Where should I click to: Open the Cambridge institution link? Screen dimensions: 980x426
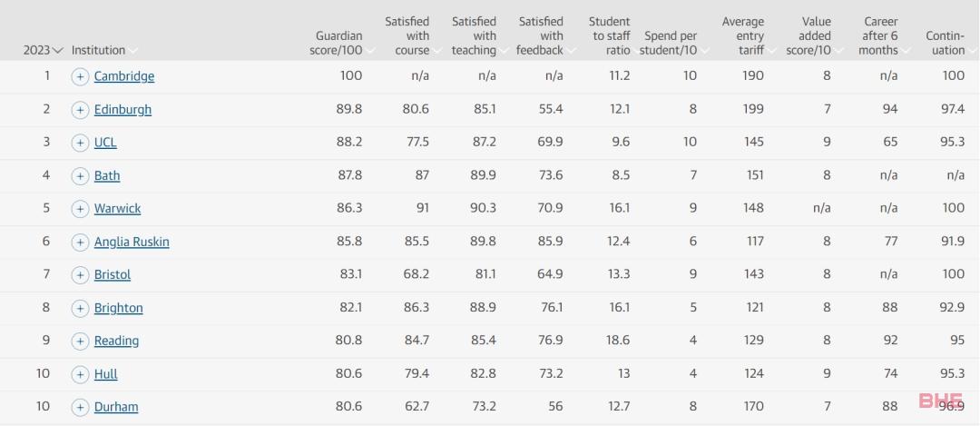point(124,76)
